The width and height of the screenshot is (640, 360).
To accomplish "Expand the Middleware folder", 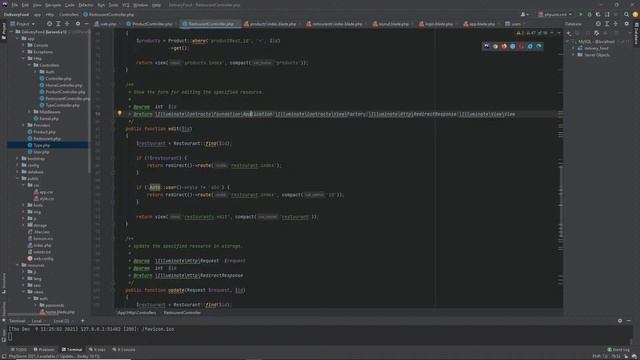I will coord(30,112).
